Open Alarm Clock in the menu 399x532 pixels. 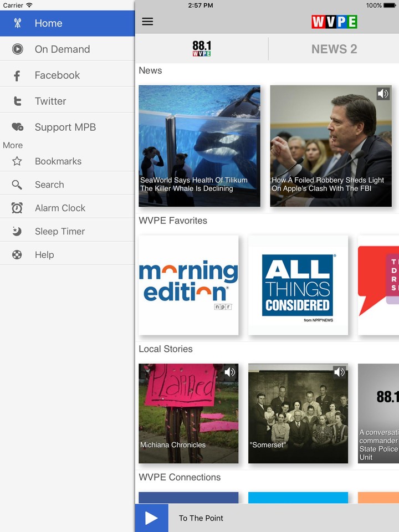tap(67, 208)
